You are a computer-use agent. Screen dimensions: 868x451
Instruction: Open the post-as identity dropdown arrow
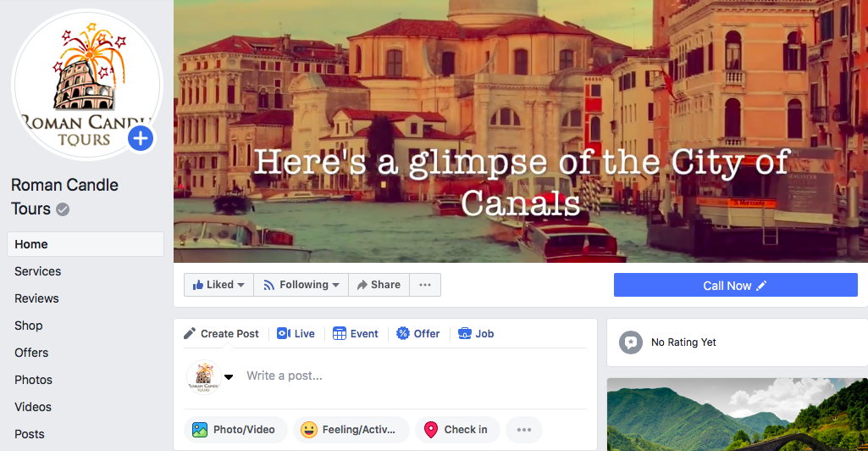point(229,376)
